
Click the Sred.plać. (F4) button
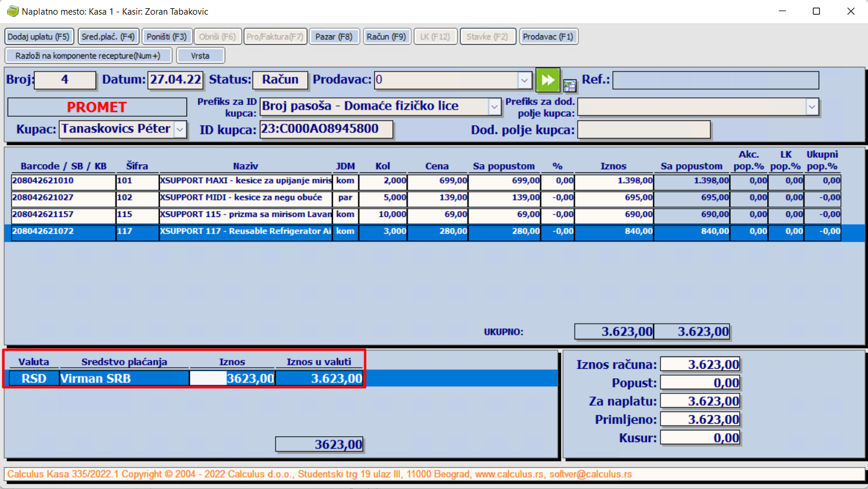point(108,36)
